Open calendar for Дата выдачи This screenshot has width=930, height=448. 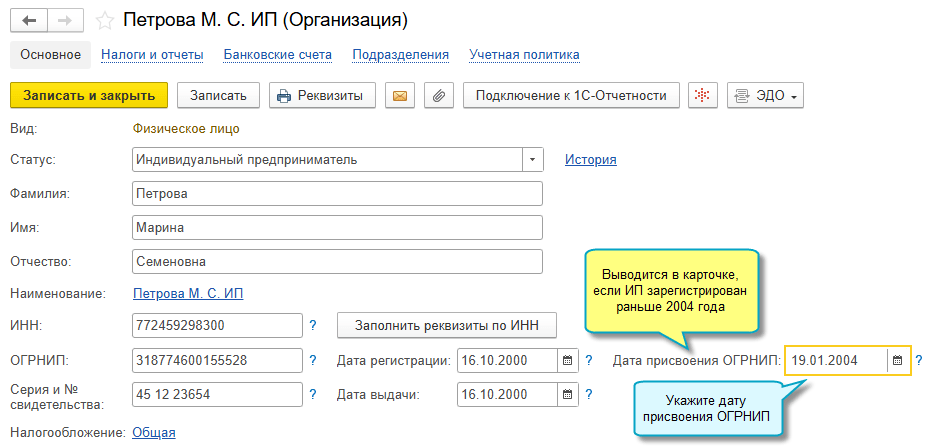(567, 394)
